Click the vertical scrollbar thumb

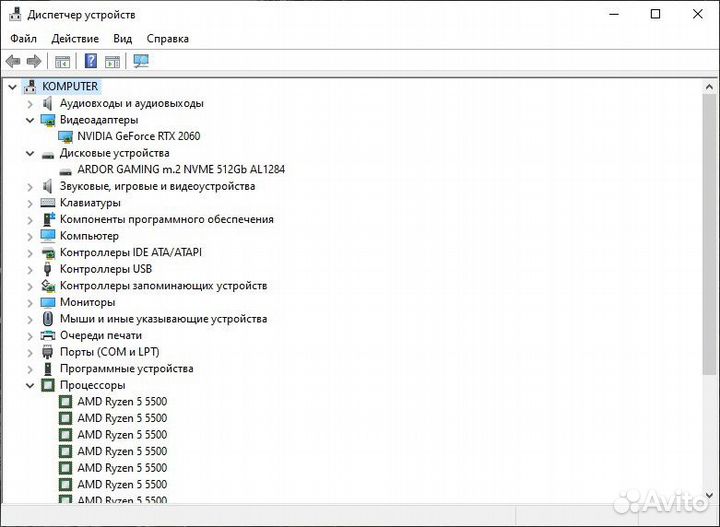point(709,234)
